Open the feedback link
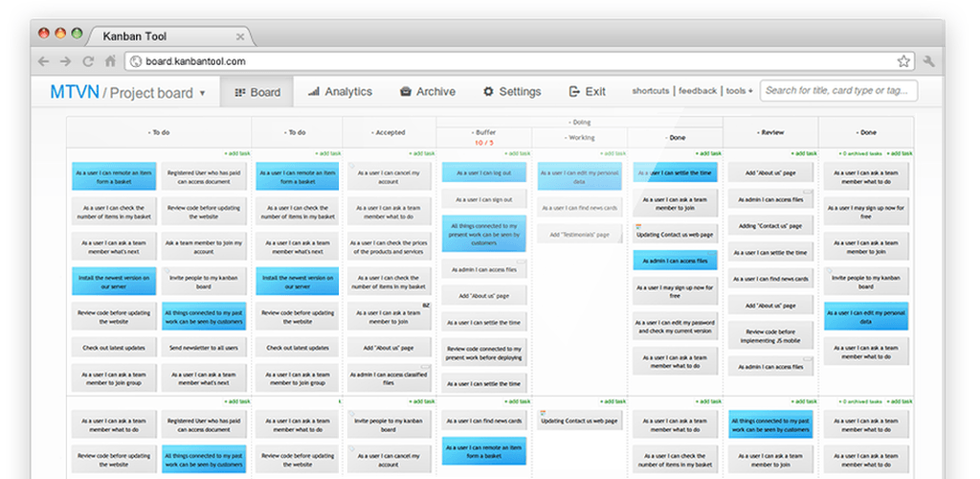This screenshot has height=479, width=980. (698, 91)
